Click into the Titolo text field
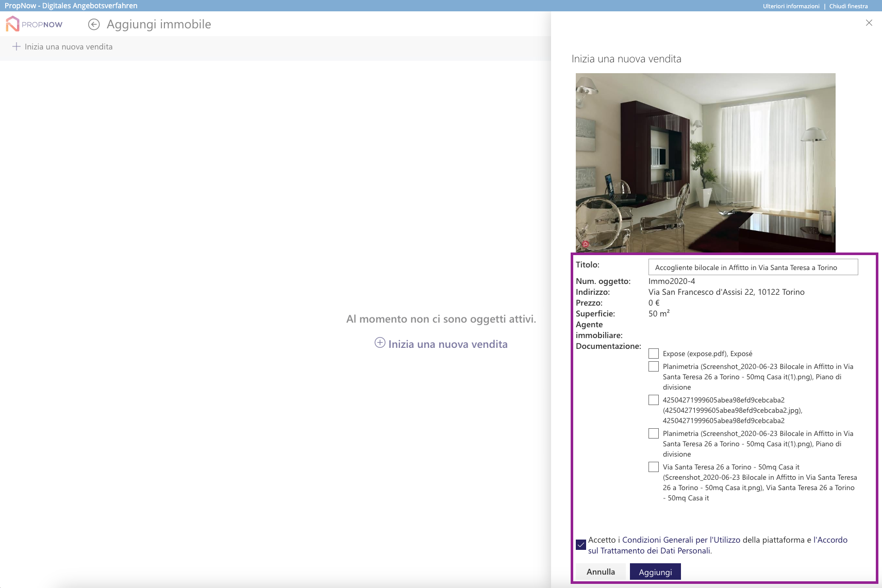The height and width of the screenshot is (588, 882). (x=753, y=267)
